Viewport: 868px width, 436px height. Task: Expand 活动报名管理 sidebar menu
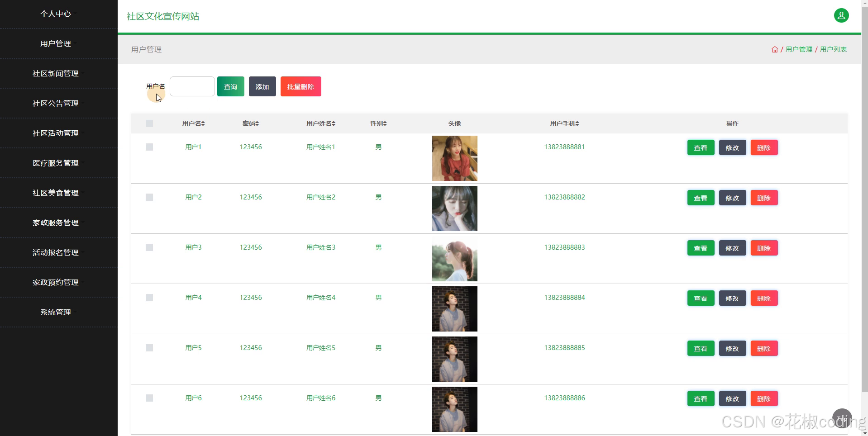point(59,252)
